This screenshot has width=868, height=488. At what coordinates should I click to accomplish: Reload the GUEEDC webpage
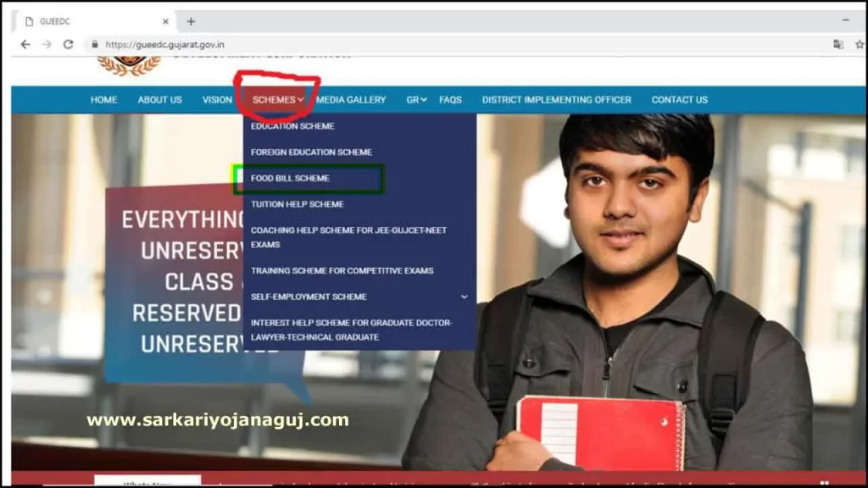[68, 43]
